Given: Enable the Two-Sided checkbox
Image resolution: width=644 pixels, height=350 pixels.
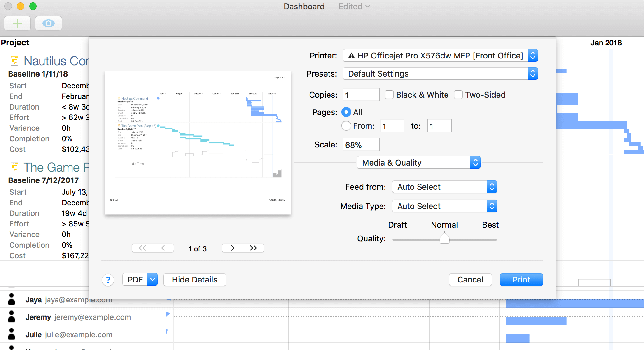Looking at the screenshot, I should click(x=458, y=95).
